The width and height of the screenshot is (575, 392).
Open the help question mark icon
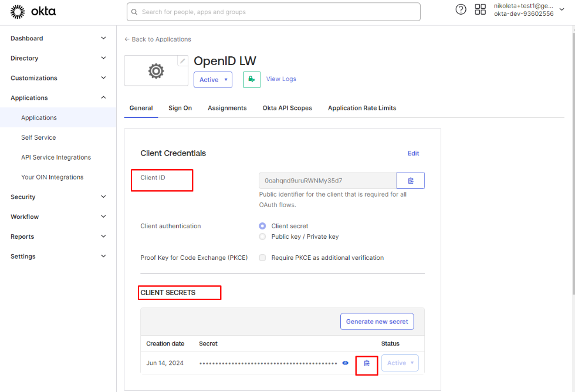click(461, 9)
